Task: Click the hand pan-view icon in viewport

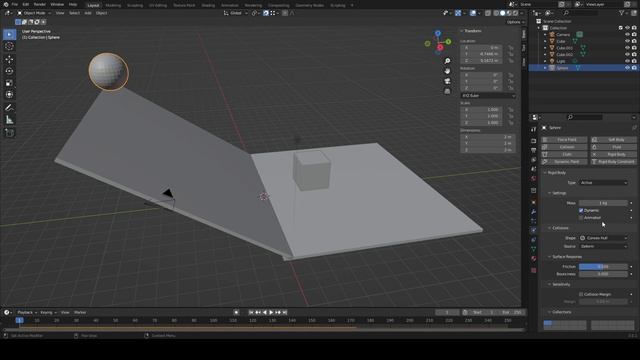Action: click(x=447, y=71)
